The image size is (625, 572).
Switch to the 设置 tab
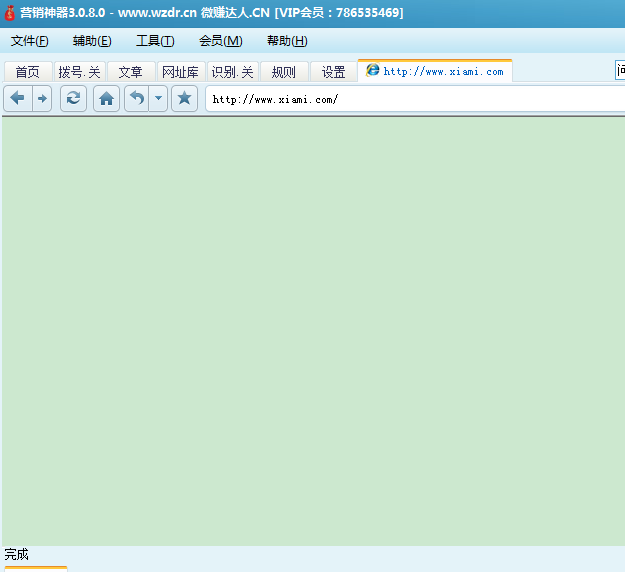tap(333, 72)
